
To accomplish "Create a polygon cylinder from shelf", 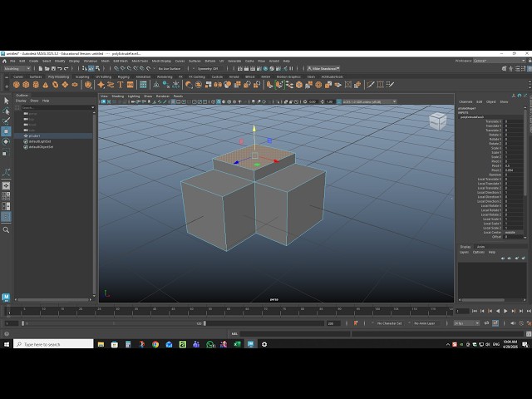I will [36, 85].
